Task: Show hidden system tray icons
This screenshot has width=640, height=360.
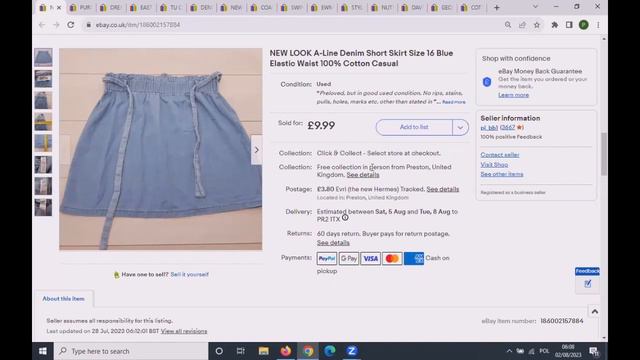Action: point(509,351)
